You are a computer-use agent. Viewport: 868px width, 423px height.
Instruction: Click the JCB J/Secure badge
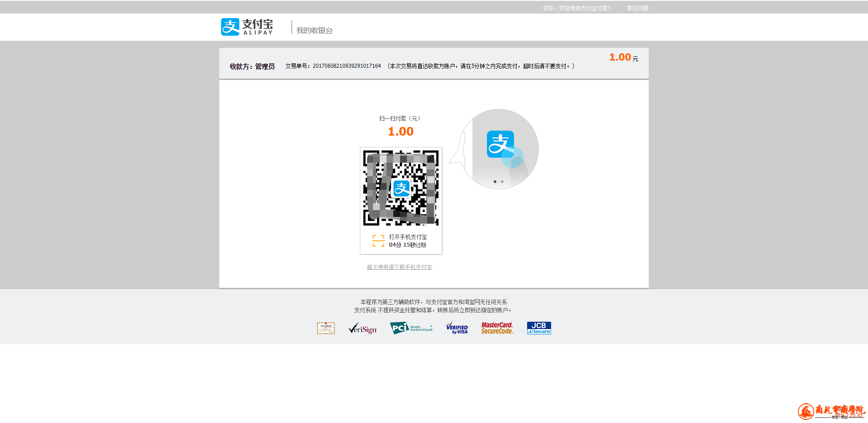coord(539,328)
